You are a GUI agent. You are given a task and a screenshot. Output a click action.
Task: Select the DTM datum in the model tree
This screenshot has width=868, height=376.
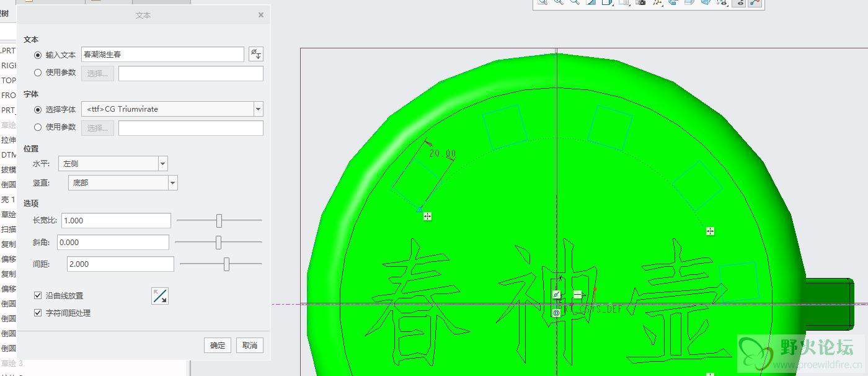click(x=8, y=154)
